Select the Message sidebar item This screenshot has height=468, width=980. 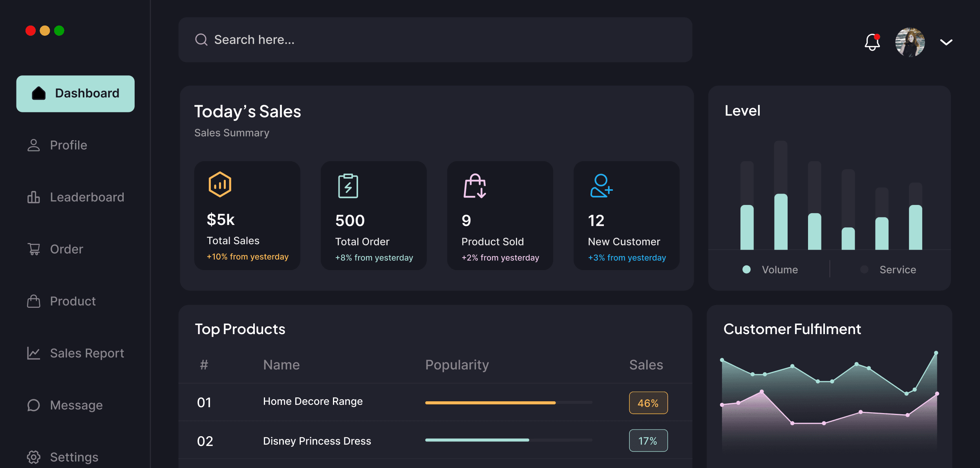(x=76, y=405)
